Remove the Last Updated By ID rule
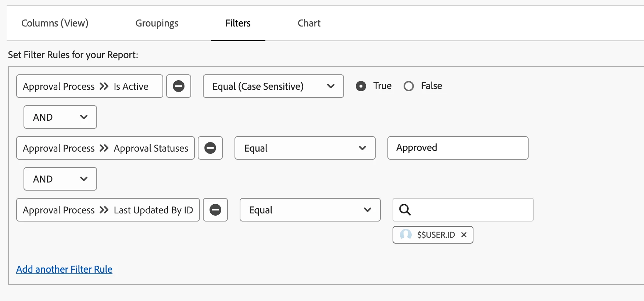This screenshot has width=644, height=301. click(x=215, y=210)
